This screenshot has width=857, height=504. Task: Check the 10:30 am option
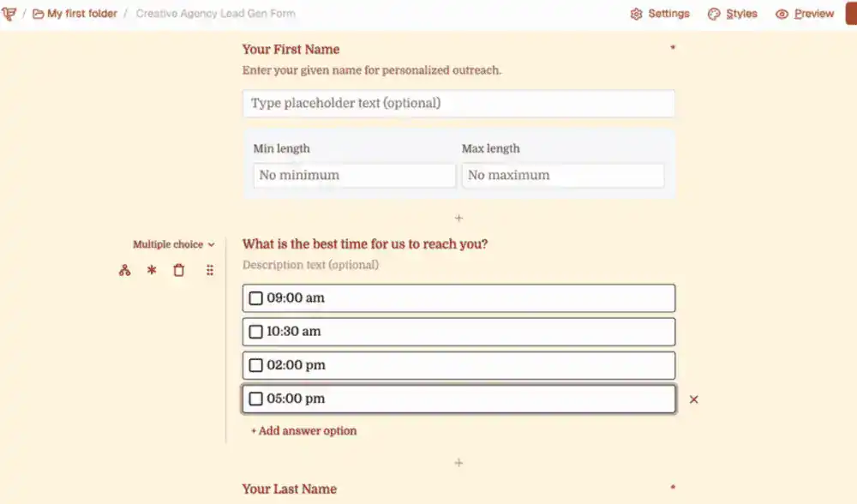point(255,332)
